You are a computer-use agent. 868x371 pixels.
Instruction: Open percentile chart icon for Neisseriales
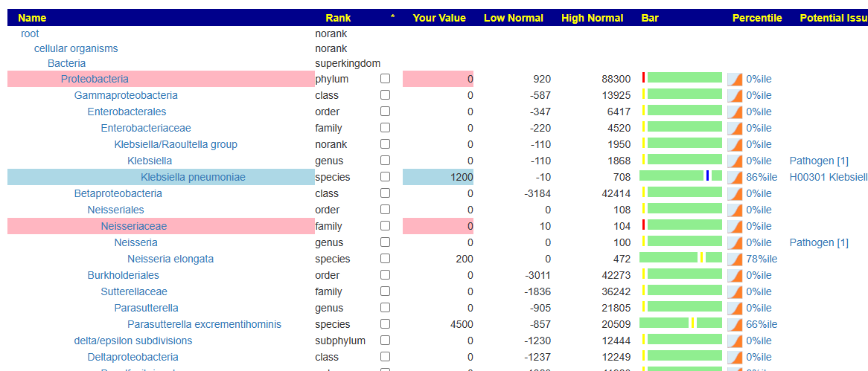click(x=735, y=210)
